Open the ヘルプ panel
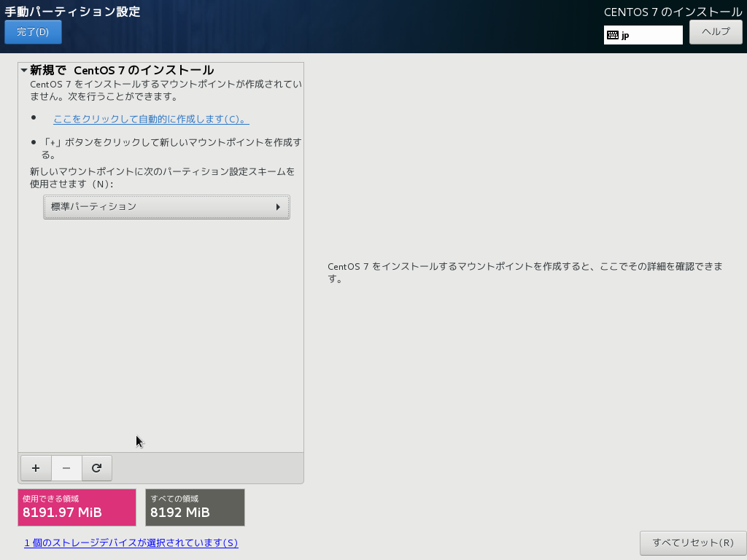This screenshot has height=560, width=747. tap(716, 31)
